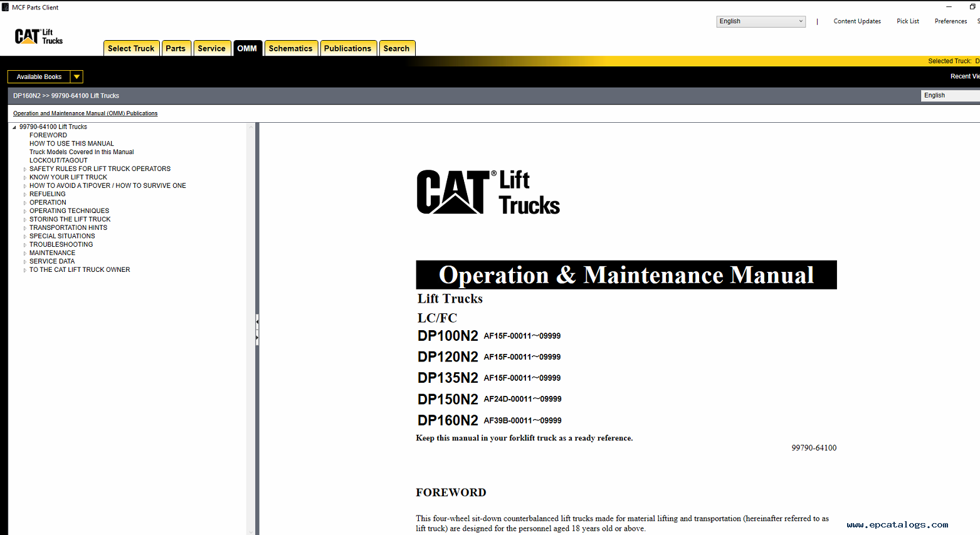Expand HOW TO AVOID A TIPOVER node
This screenshot has width=980, height=535.
25,186
